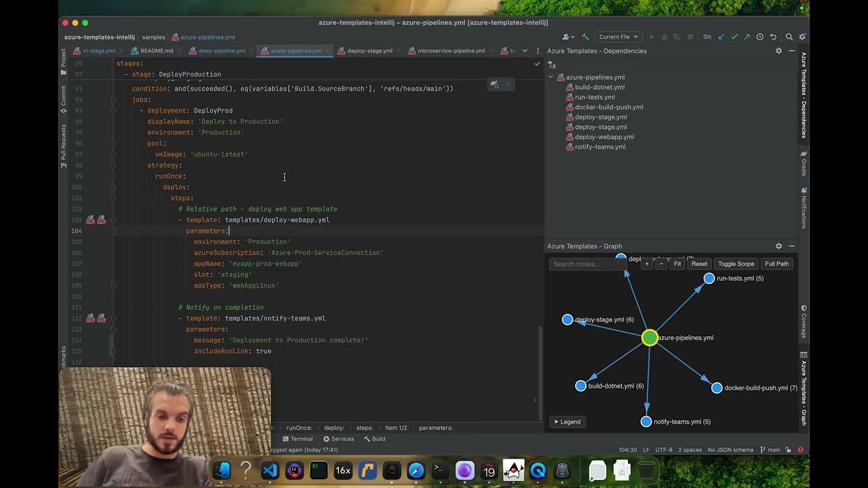Image resolution: width=868 pixels, height=488 pixels.
Task: Select the deploy-stage.yml graph node
Action: [x=568, y=320]
